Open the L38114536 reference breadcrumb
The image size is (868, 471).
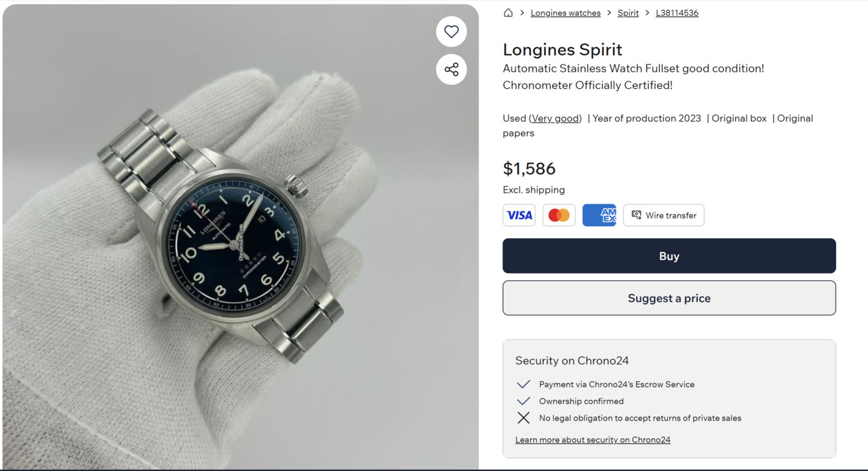pyautogui.click(x=677, y=13)
